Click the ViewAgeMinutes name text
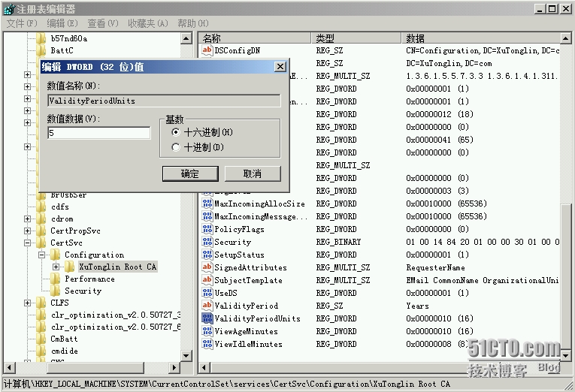 tap(246, 331)
